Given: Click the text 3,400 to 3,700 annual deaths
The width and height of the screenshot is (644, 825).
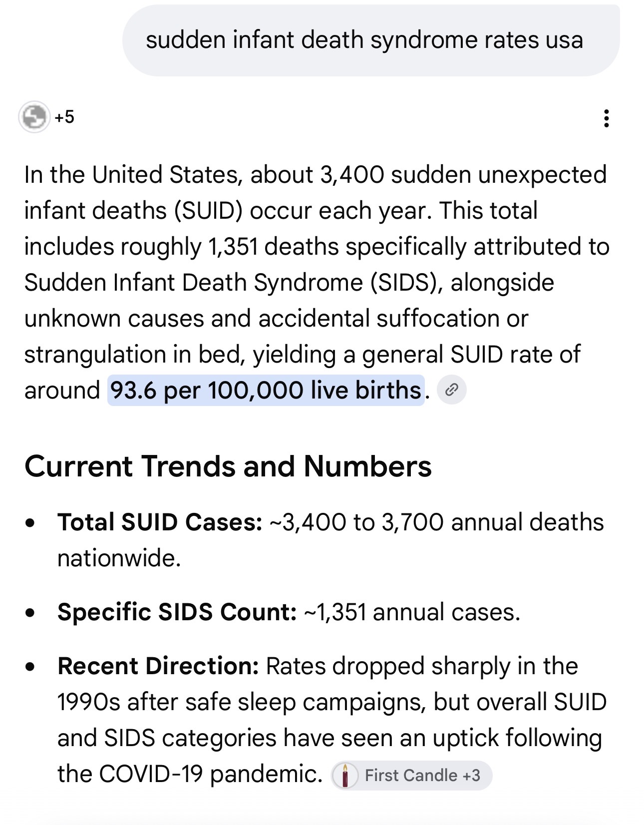Looking at the screenshot, I should coord(443,522).
